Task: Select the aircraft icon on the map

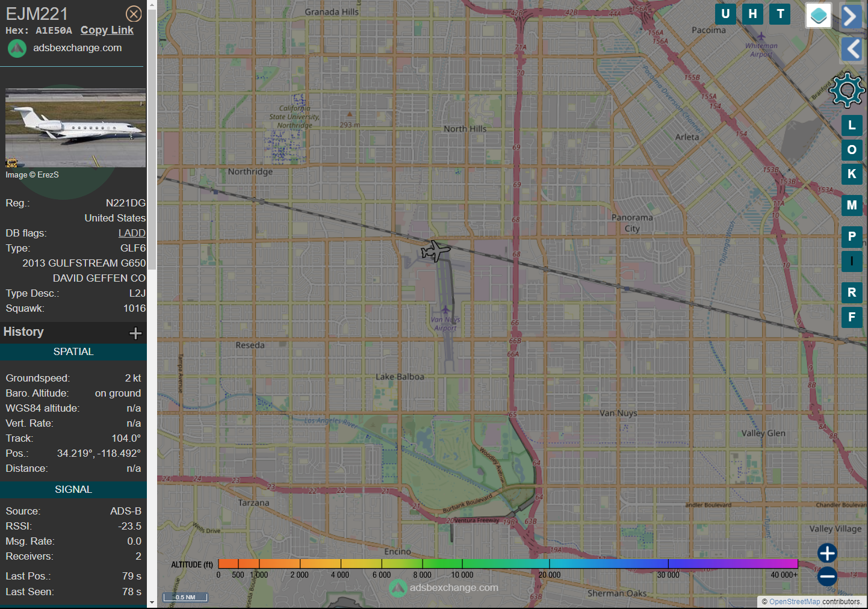Action: 435,251
